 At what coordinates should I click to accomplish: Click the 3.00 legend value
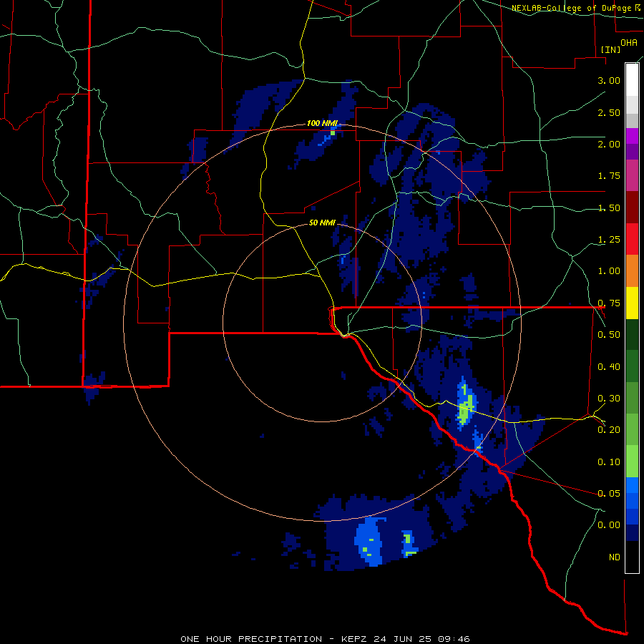coord(609,80)
